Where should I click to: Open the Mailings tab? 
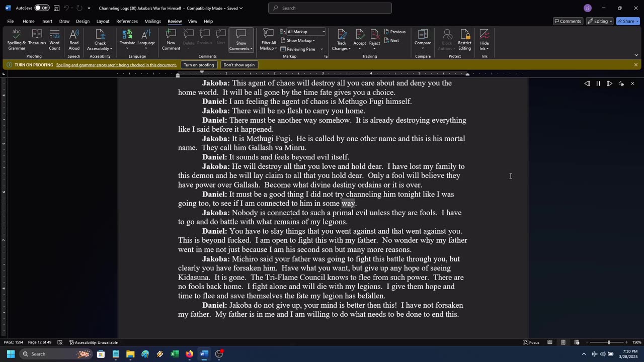[152, 21]
